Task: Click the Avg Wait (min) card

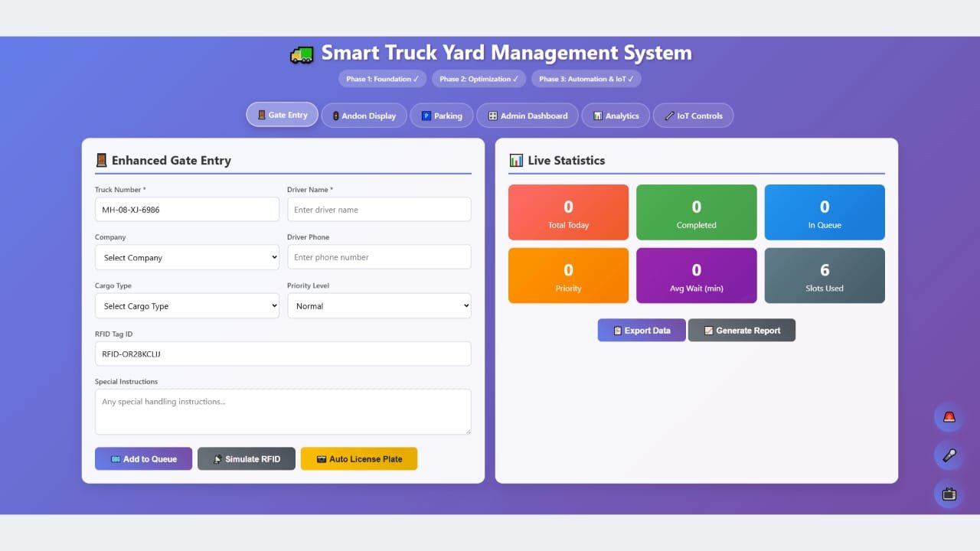Action: click(697, 275)
